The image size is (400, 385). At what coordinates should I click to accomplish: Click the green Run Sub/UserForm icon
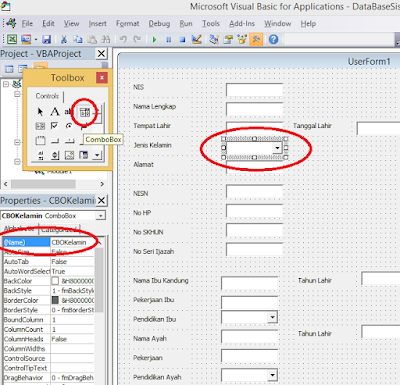point(154,40)
